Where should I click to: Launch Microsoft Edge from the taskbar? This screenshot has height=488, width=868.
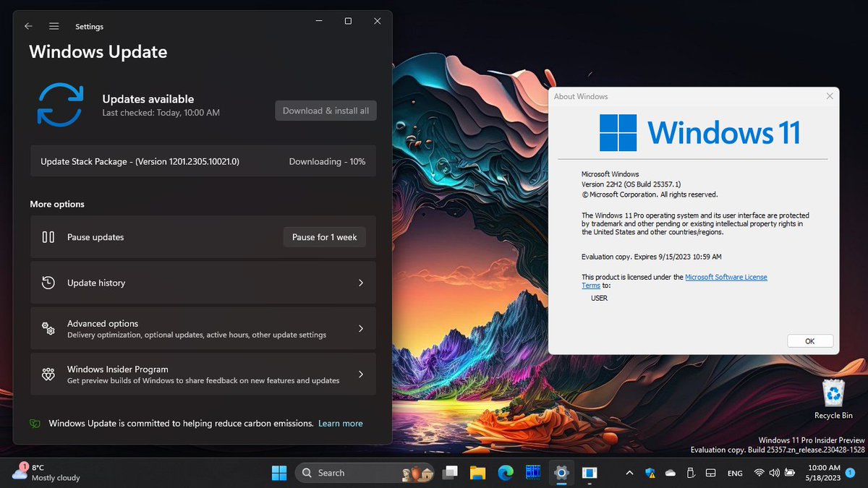[x=506, y=473]
